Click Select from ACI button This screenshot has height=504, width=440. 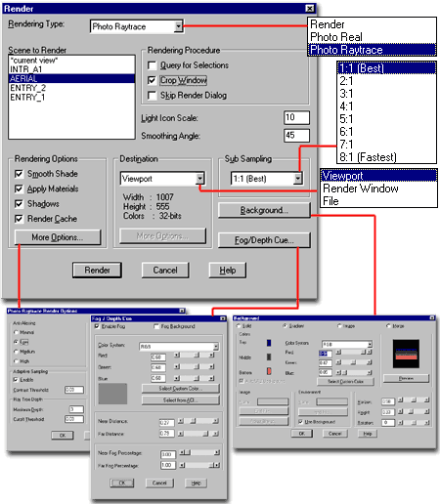pos(181,400)
